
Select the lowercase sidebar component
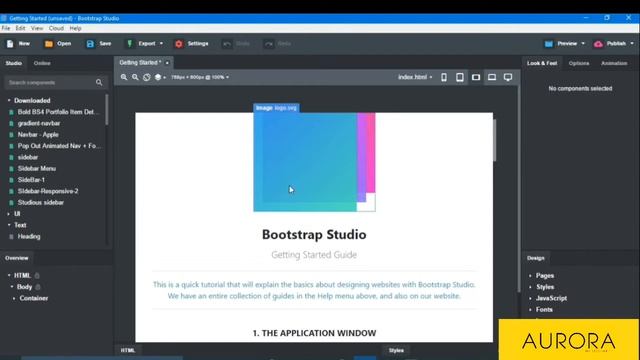(x=28, y=157)
